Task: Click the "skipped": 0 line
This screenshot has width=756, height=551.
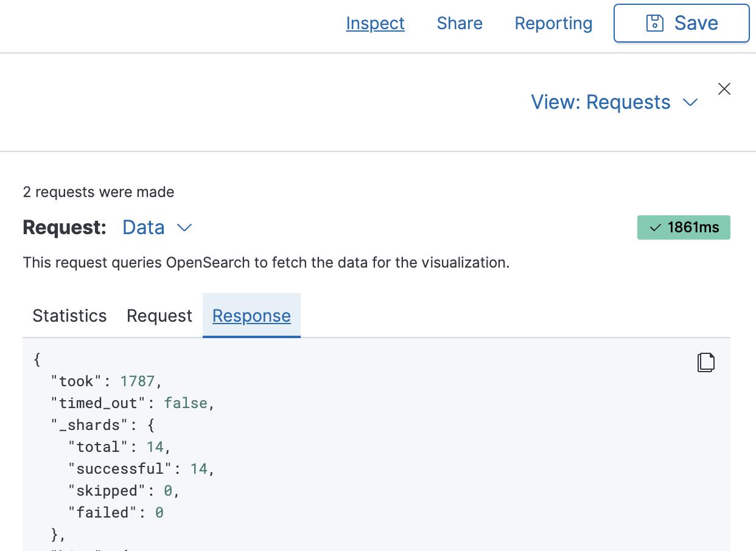Action: pyautogui.click(x=124, y=491)
